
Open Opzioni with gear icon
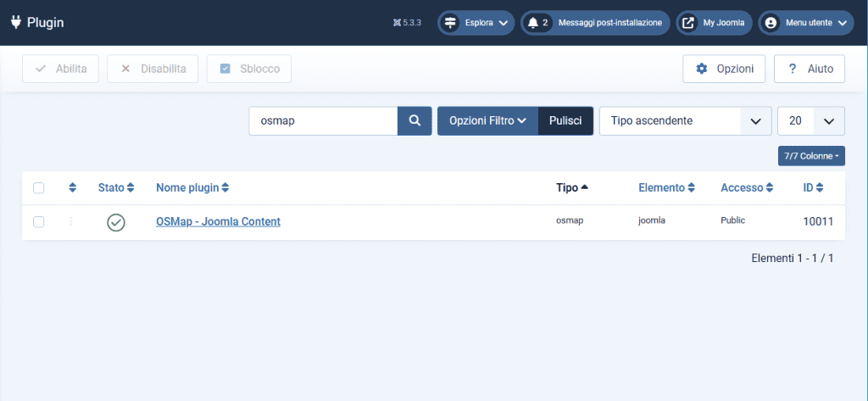(724, 69)
